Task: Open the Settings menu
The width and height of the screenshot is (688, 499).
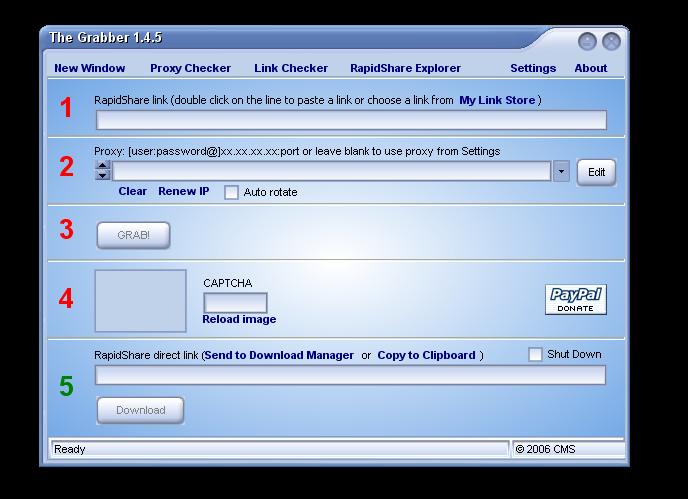Action: click(533, 68)
